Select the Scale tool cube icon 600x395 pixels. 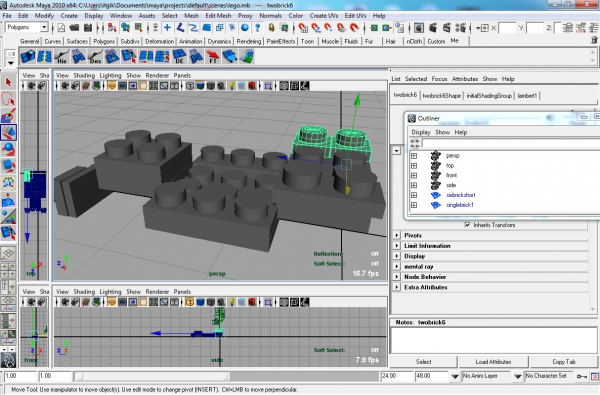tap(8, 166)
